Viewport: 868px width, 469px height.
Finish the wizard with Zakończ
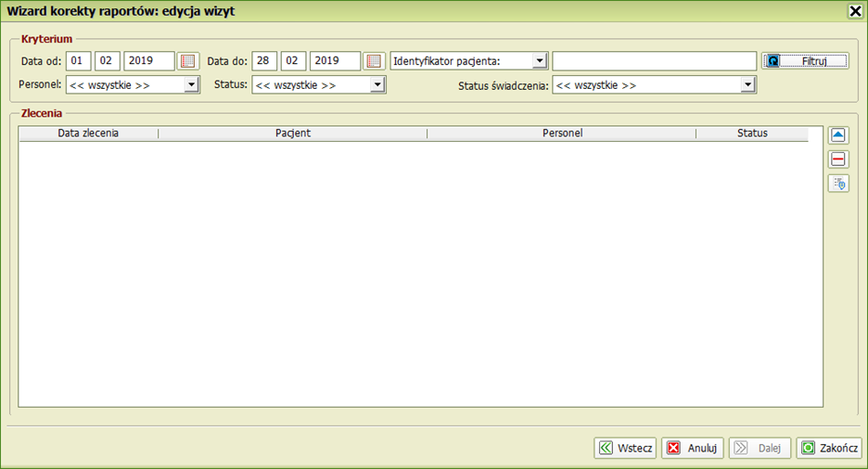(828, 448)
